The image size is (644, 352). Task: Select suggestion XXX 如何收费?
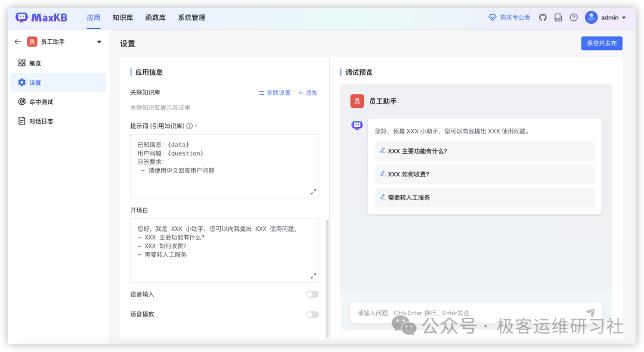485,174
